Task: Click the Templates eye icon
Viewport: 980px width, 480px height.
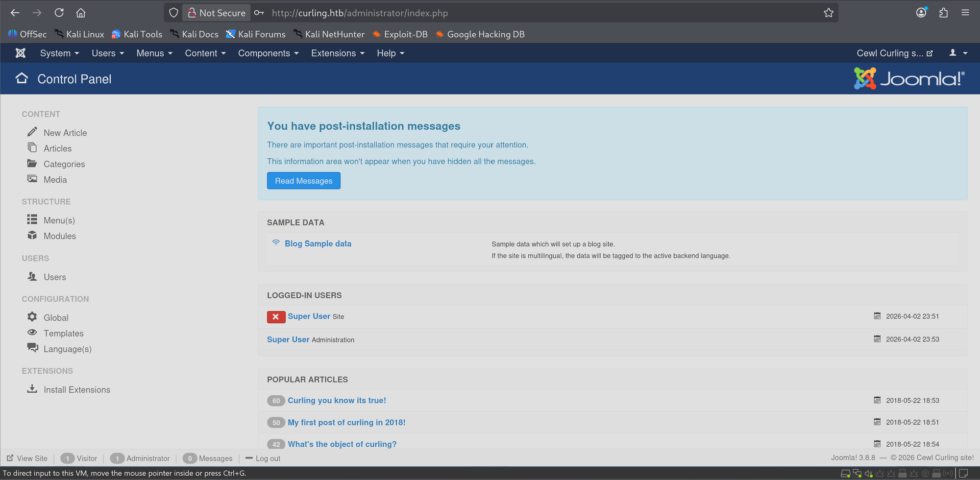Action: coord(32,333)
